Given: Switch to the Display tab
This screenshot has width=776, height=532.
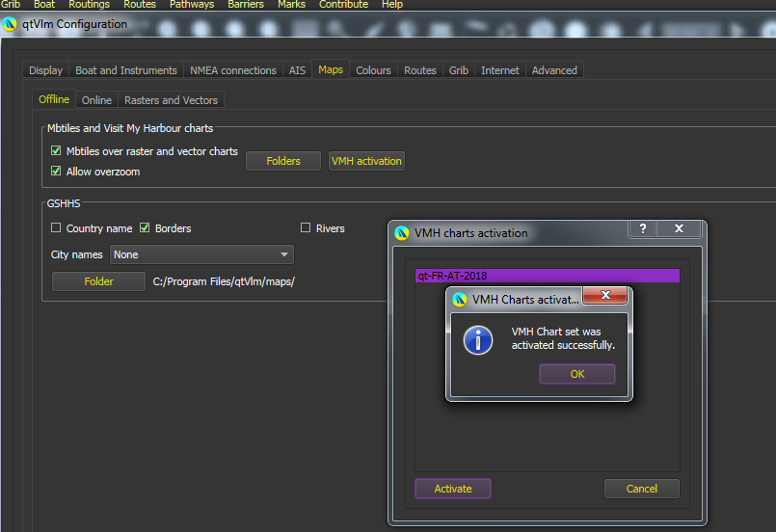Looking at the screenshot, I should click(45, 70).
